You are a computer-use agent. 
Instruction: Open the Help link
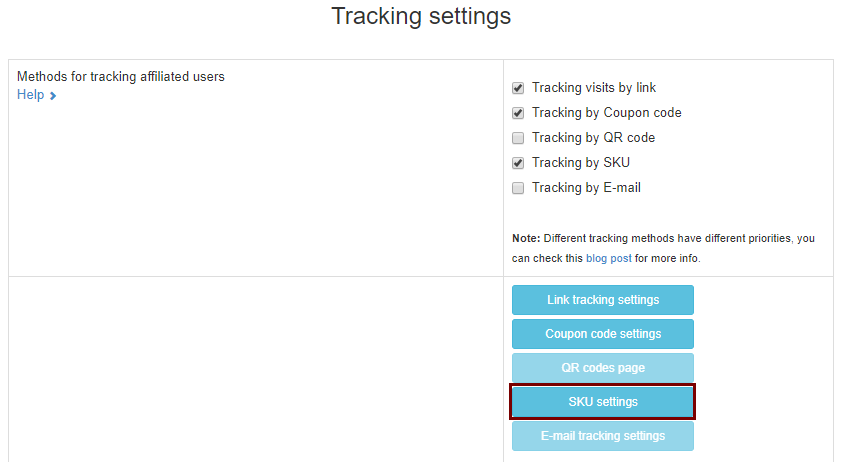coord(31,95)
